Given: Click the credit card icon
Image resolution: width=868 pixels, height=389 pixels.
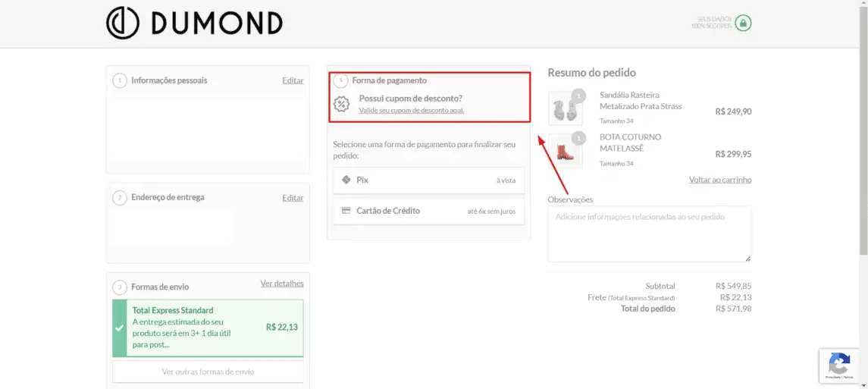Looking at the screenshot, I should click(346, 211).
